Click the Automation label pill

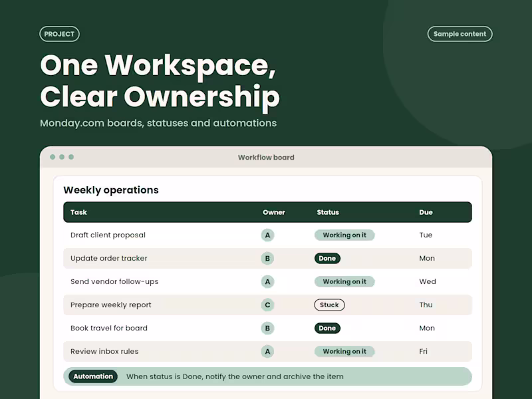pyautogui.click(x=93, y=376)
